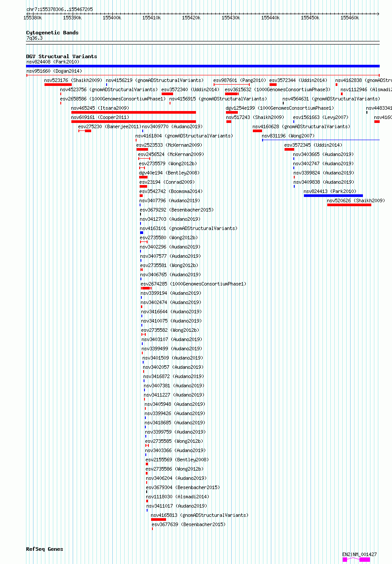392x564 pixels.
Task: Open nsv4156219 gnomADStructuralVariants label
Action: pyautogui.click(x=155, y=80)
